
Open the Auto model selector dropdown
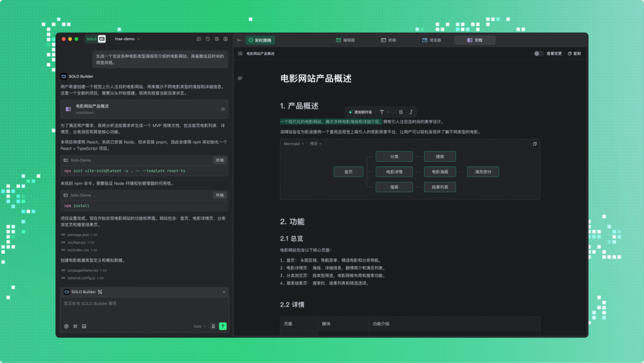199,327
